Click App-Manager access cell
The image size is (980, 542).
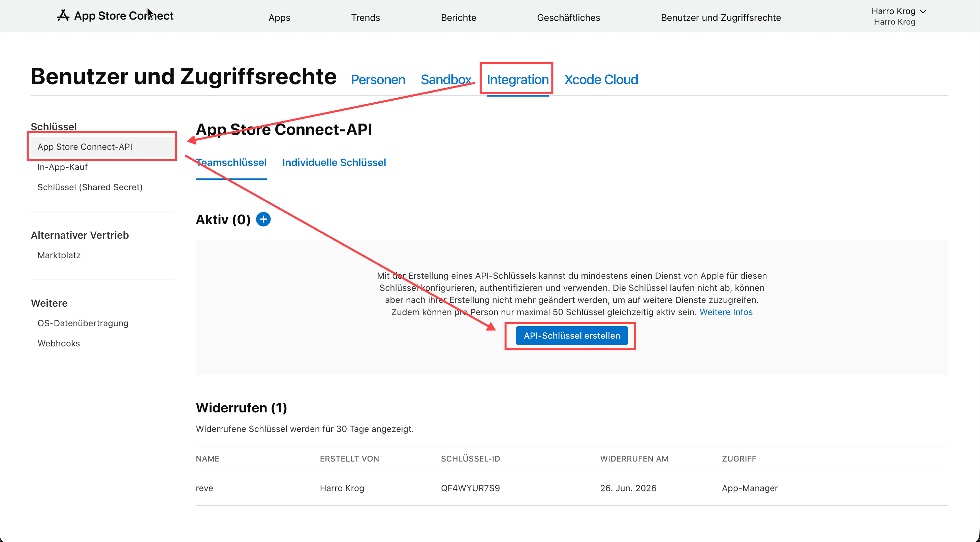coord(750,488)
